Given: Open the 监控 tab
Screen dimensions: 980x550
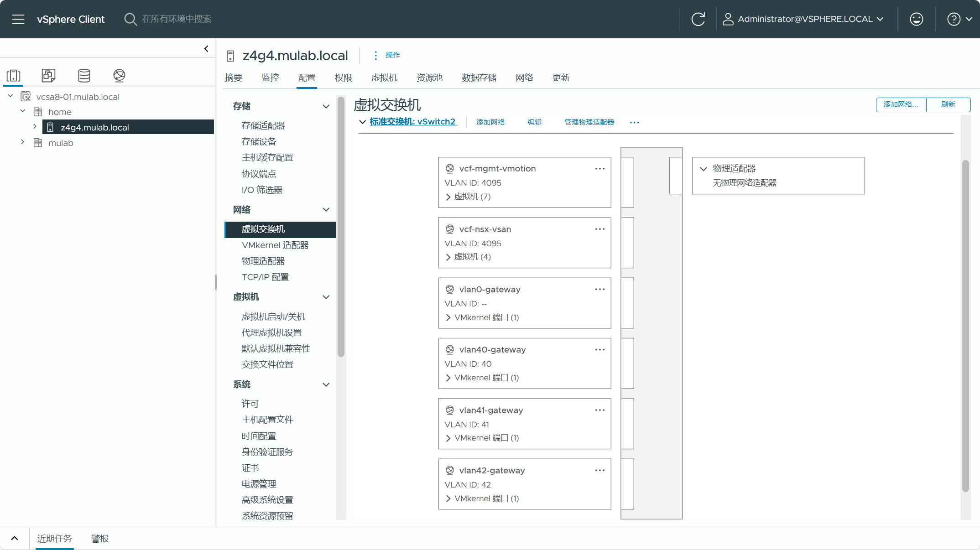Looking at the screenshot, I should (x=270, y=78).
